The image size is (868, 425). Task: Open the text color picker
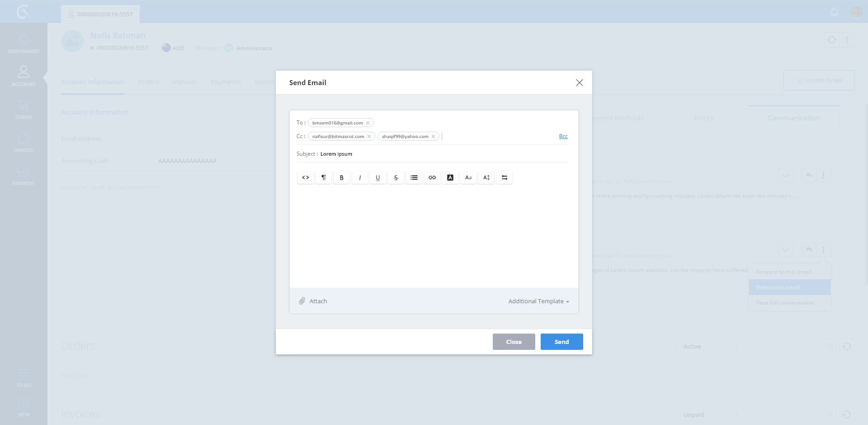pyautogui.click(x=450, y=177)
